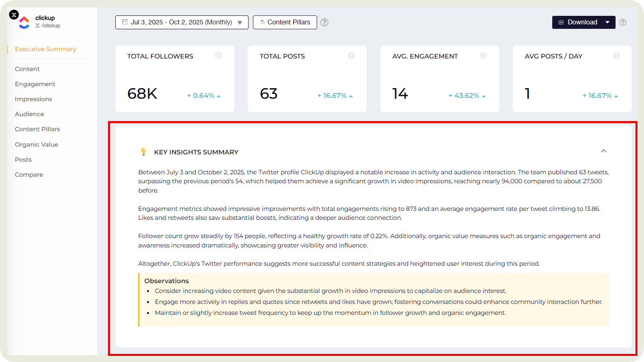644x362 pixels.
Task: Click the ClickUp profile logo
Action: 24,22
